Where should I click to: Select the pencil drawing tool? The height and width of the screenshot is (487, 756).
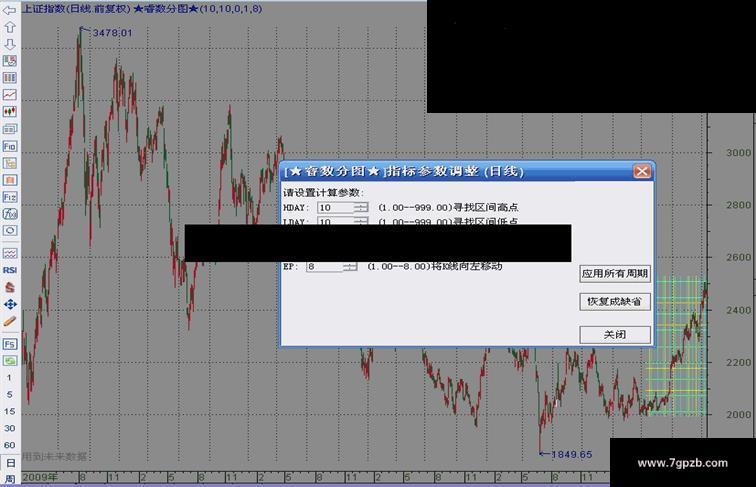pyautogui.click(x=10, y=321)
